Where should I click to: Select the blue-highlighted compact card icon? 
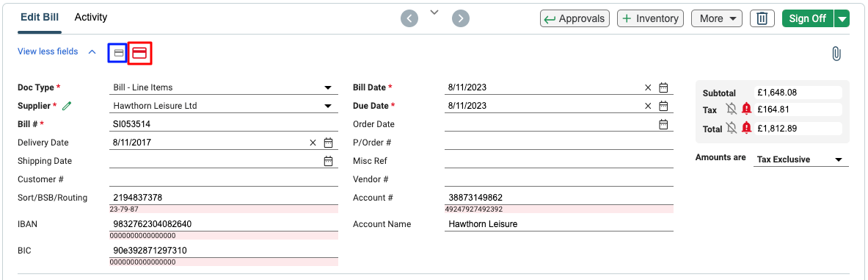pos(118,53)
